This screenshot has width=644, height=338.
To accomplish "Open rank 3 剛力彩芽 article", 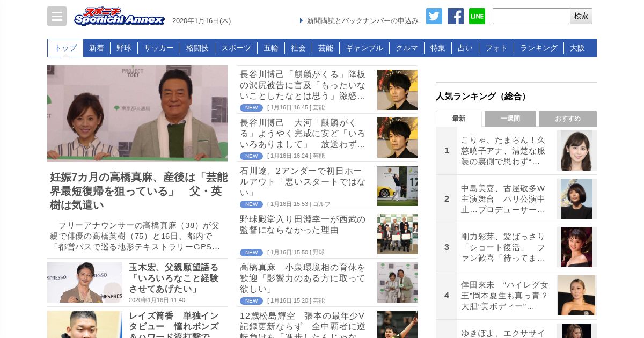I will point(504,247).
